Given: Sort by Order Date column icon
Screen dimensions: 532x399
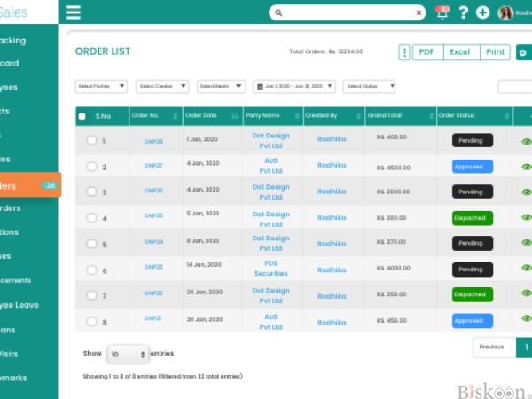Looking at the screenshot, I should 235,116.
